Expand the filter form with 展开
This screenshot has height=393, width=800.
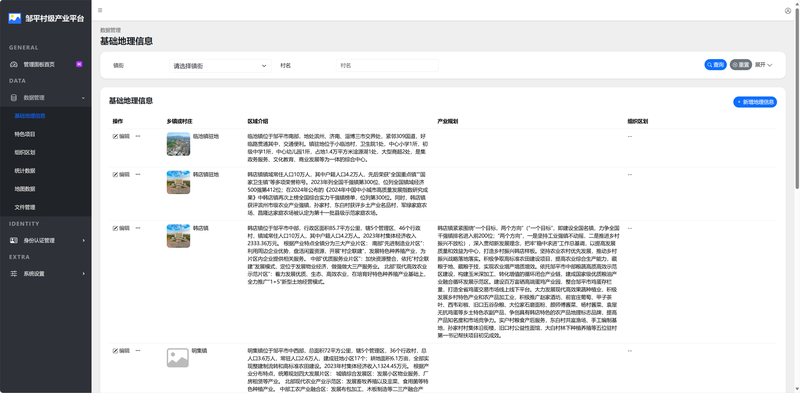[763, 65]
